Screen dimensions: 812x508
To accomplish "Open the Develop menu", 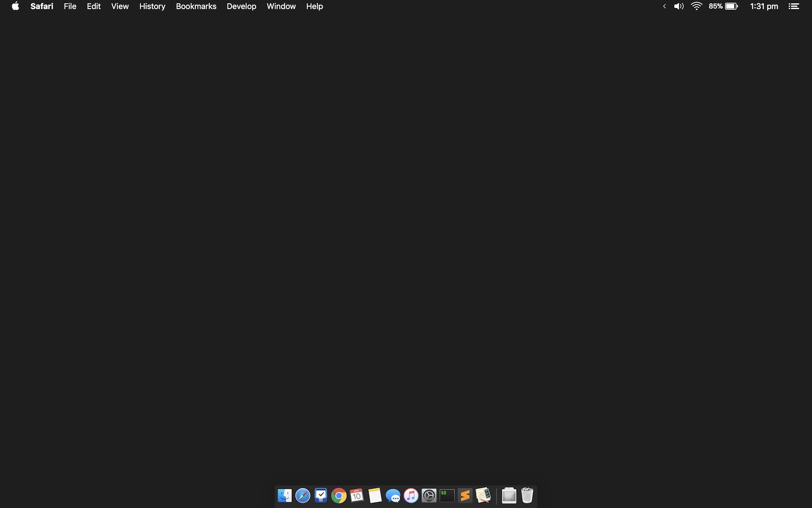I will (x=241, y=6).
